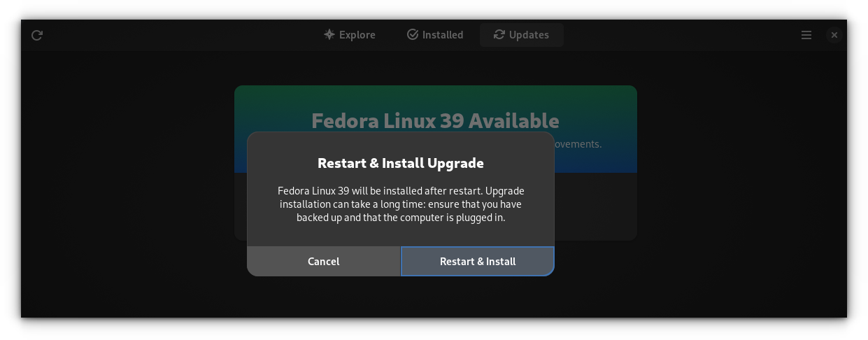This screenshot has height=340, width=868.
Task: Close the Software window
Action: [x=834, y=35]
